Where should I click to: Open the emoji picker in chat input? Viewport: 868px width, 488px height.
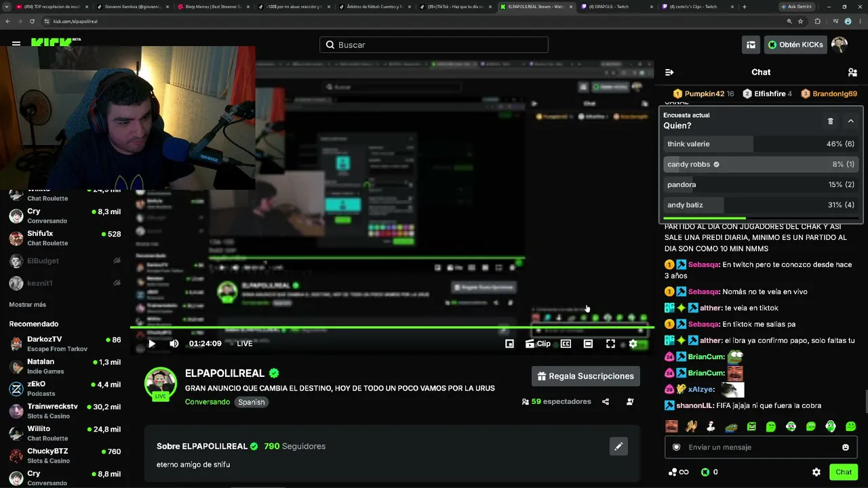[846, 447]
